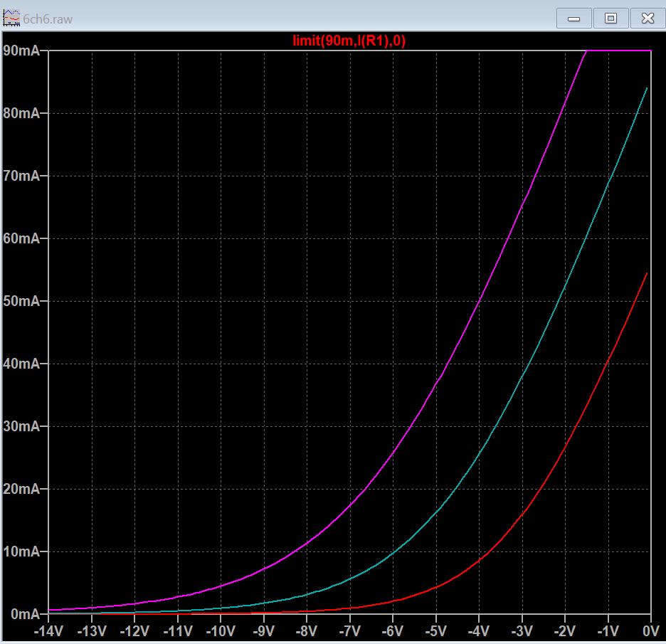This screenshot has width=666, height=644.
Task: Click the -6V horizontal axis label
Action: pyautogui.click(x=393, y=631)
